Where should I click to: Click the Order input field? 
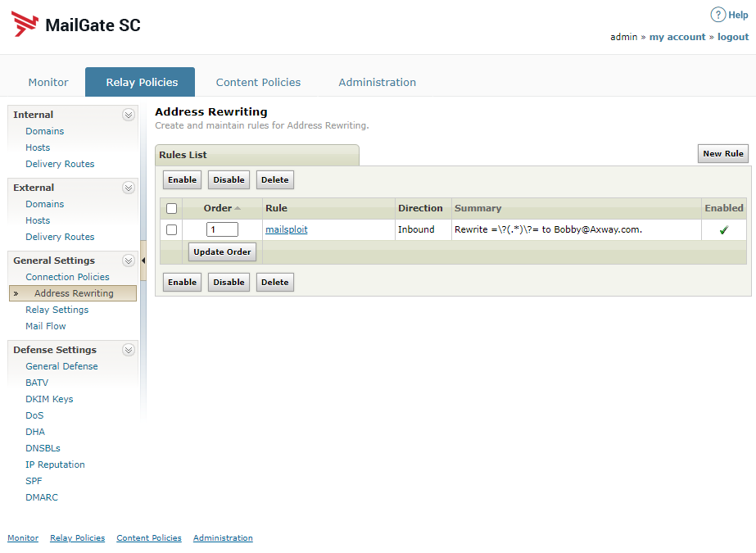(222, 230)
